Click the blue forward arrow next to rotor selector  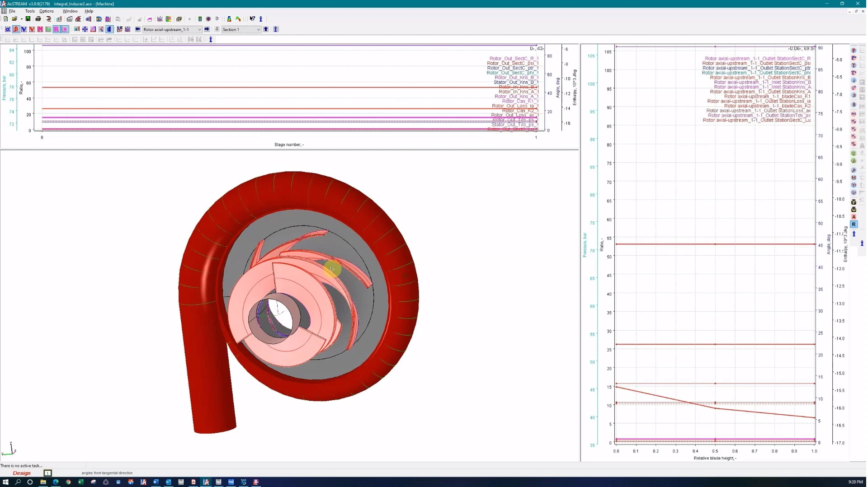coord(207,29)
